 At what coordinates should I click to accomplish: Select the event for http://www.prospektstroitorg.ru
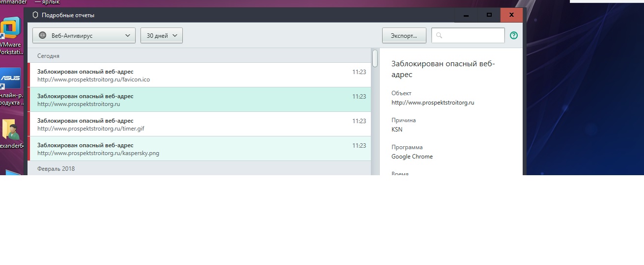pyautogui.click(x=199, y=100)
